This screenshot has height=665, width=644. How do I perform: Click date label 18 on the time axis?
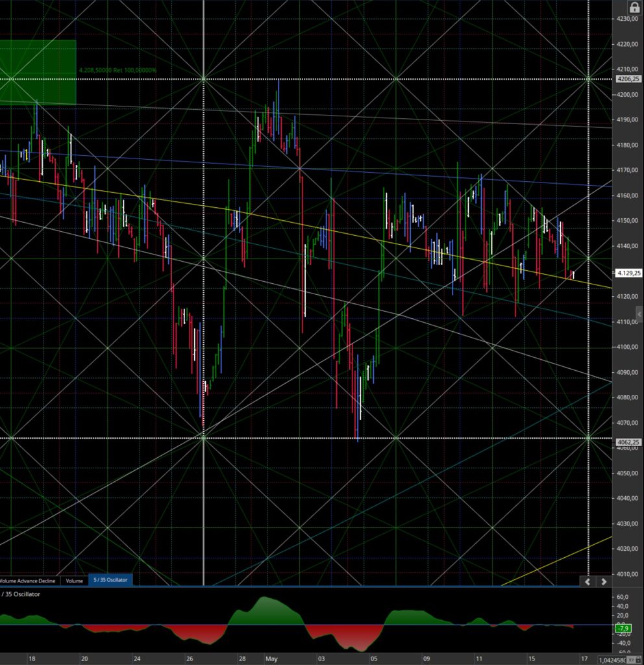coord(32,659)
